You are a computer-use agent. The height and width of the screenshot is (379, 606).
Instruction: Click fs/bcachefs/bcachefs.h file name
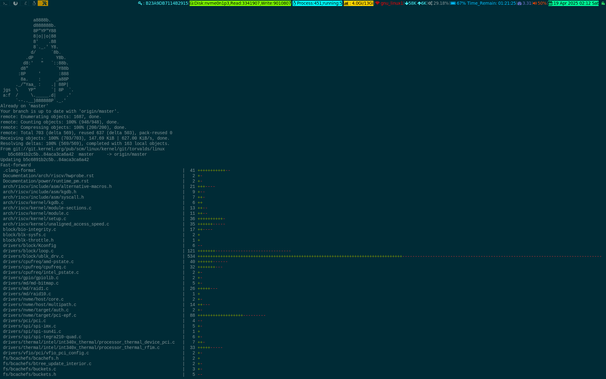[31, 358]
